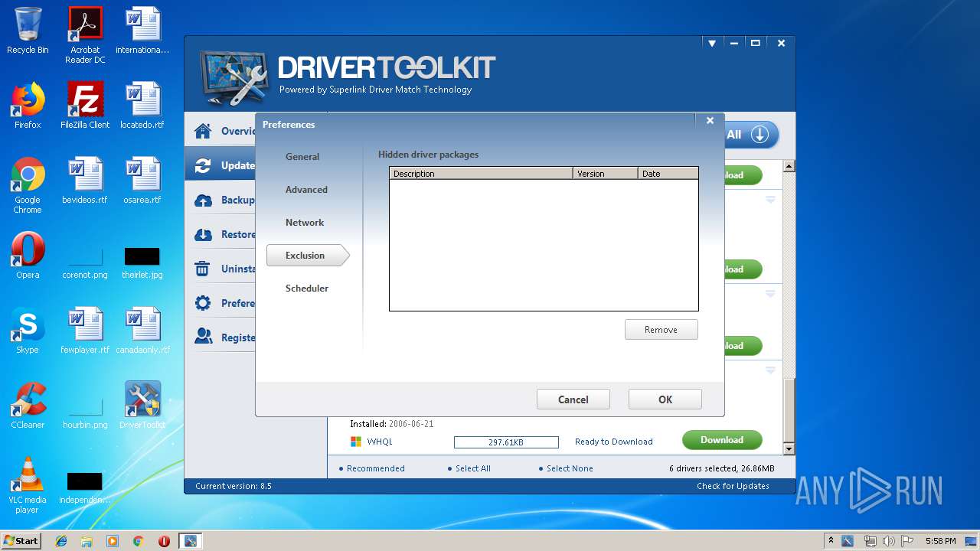Screen dimensions: 980x551
Task: Expand the third driver entry chevron
Action: pos(770,294)
